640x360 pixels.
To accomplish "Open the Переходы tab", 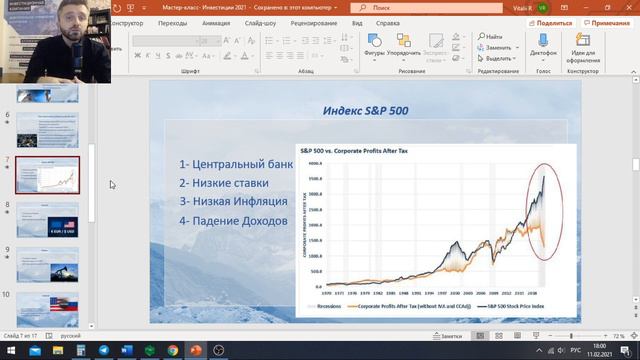I will click(173, 23).
